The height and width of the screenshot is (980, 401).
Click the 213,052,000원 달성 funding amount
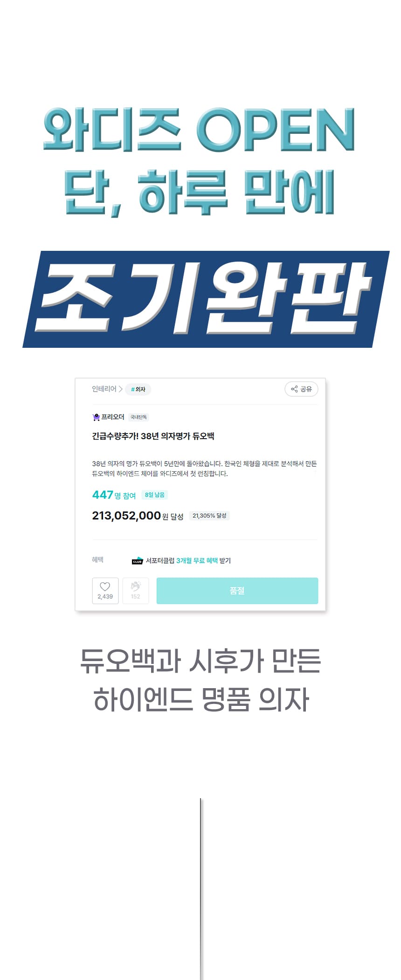(138, 516)
